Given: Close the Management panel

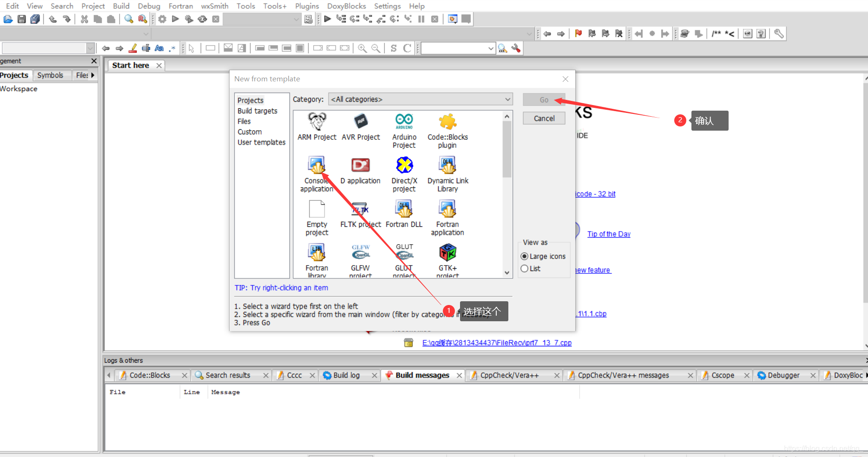Looking at the screenshot, I should click(94, 61).
